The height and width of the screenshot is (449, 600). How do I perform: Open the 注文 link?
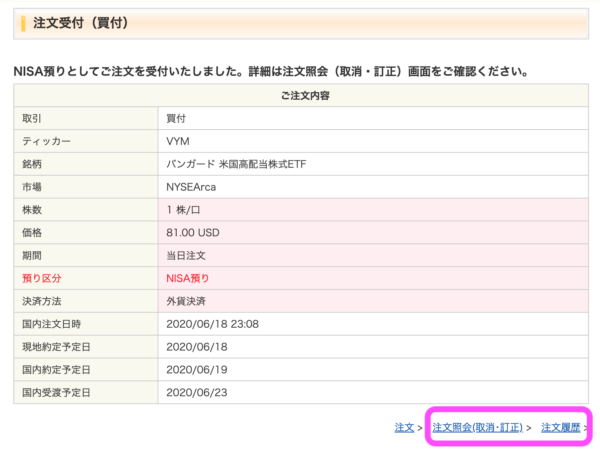[404, 428]
